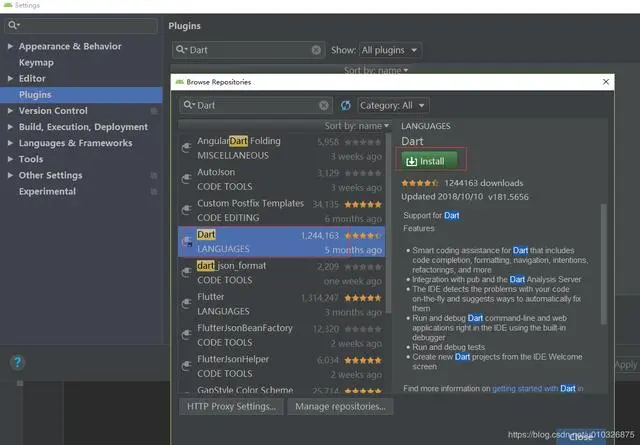Expand the Tools settings node
Screen dimensions: 640x445
[10, 159]
